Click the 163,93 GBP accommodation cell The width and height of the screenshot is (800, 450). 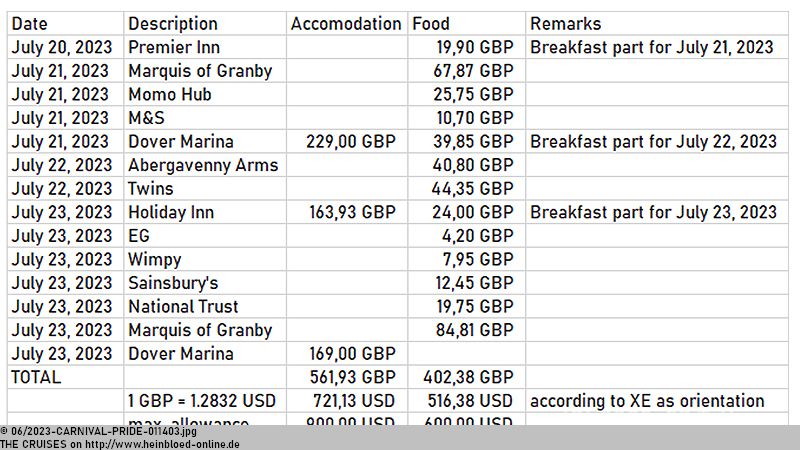coord(347,212)
